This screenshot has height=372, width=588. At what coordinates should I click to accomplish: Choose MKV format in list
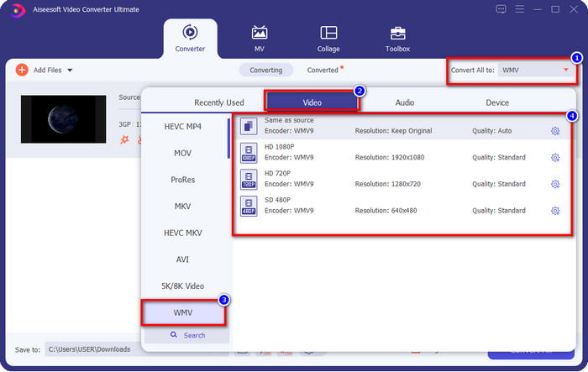183,207
